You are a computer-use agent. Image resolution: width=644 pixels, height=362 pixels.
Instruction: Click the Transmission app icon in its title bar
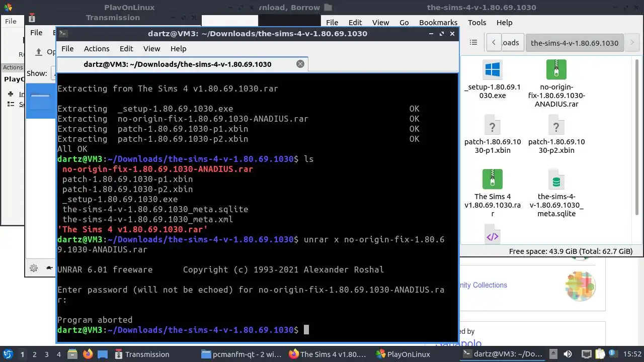(x=32, y=18)
